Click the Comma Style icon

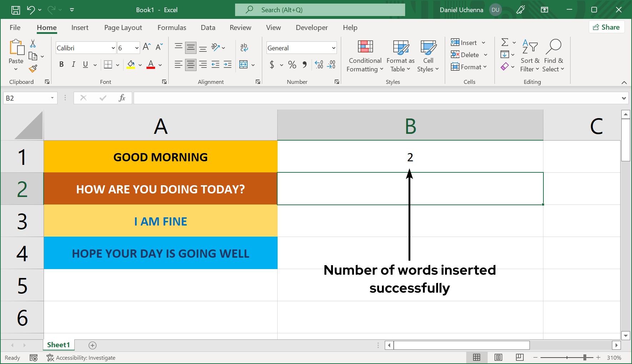[304, 65]
